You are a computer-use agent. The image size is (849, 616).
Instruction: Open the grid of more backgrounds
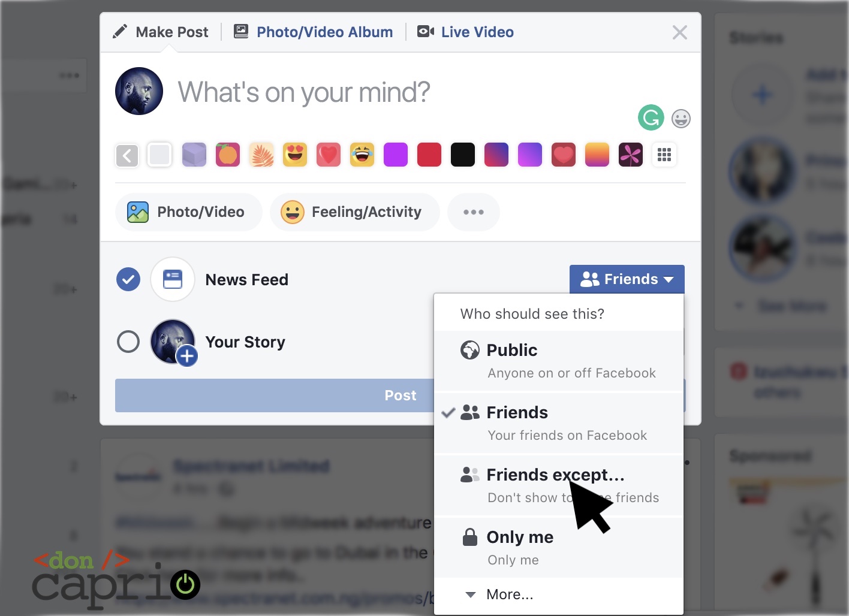pos(664,155)
